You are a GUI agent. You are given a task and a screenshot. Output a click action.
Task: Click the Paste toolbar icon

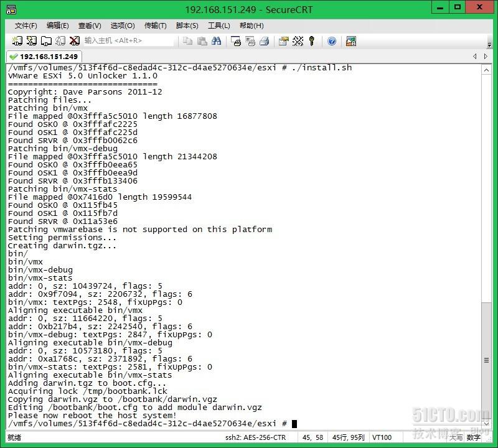pos(202,41)
